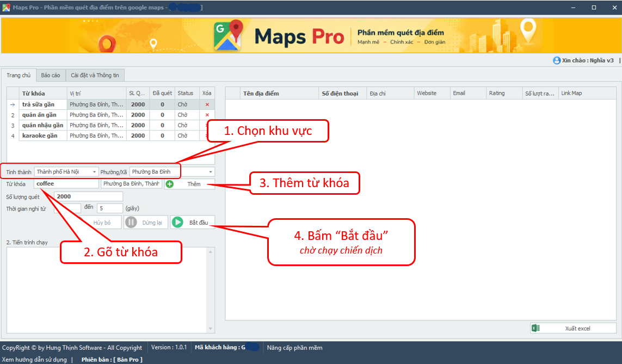Click the Phiên bản : [ Bản Pro ] text
Image resolution: width=622 pixels, height=364 pixels.
coord(112,360)
